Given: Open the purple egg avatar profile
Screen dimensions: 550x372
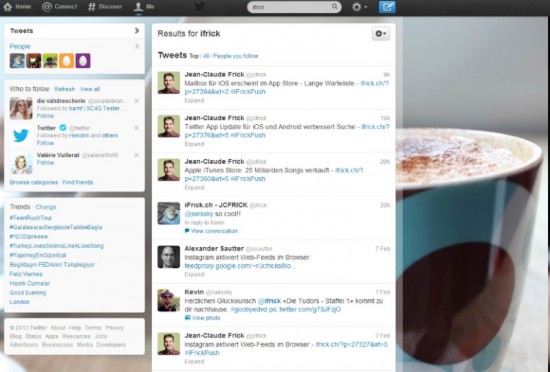Looking at the screenshot, I should click(83, 61).
